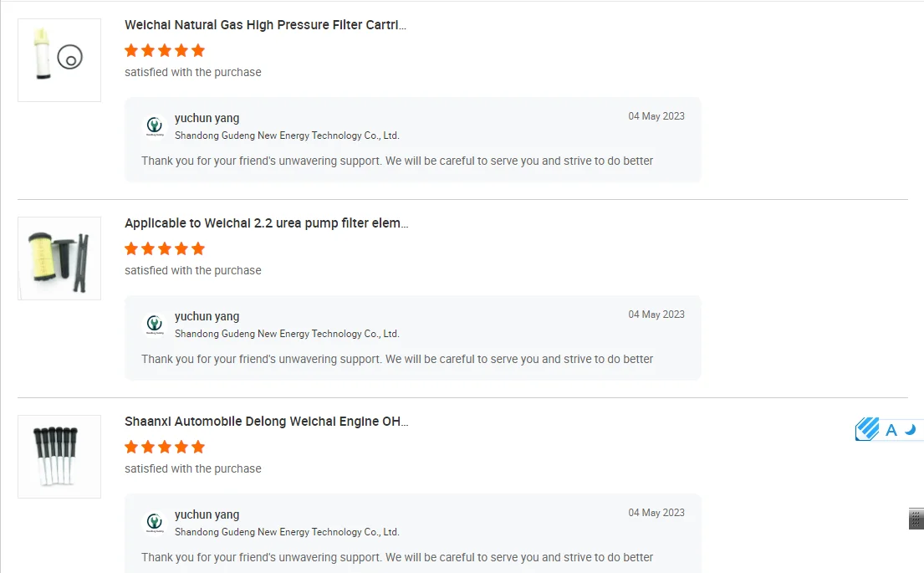Click star rating of urea pump filter review

tap(165, 248)
